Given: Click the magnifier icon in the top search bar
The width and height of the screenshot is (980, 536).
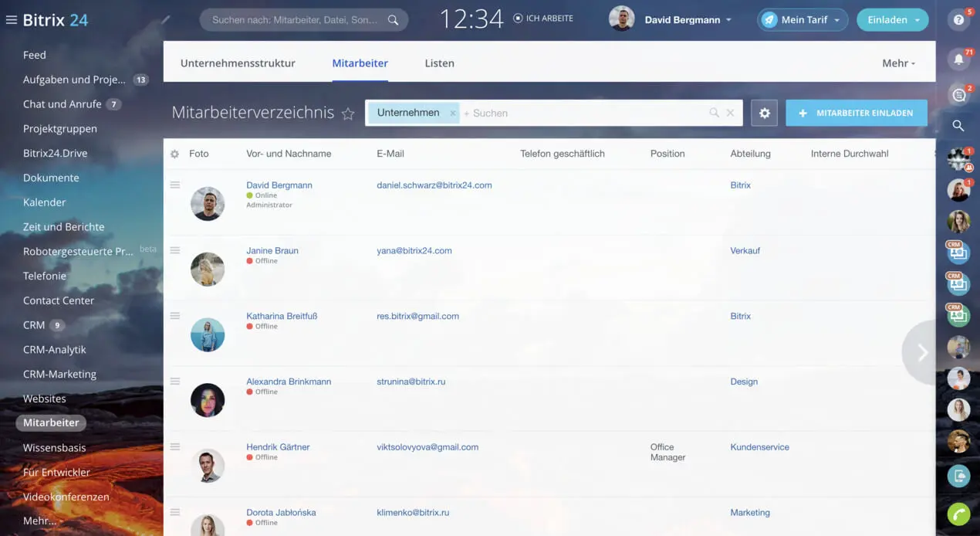Looking at the screenshot, I should 394,20.
